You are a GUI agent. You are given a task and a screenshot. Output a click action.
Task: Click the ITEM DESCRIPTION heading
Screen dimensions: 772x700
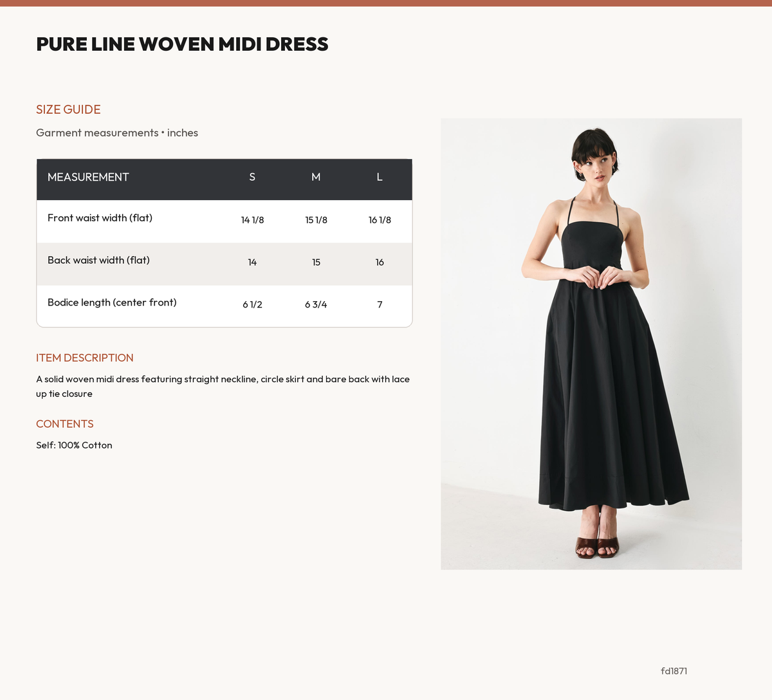pos(85,358)
